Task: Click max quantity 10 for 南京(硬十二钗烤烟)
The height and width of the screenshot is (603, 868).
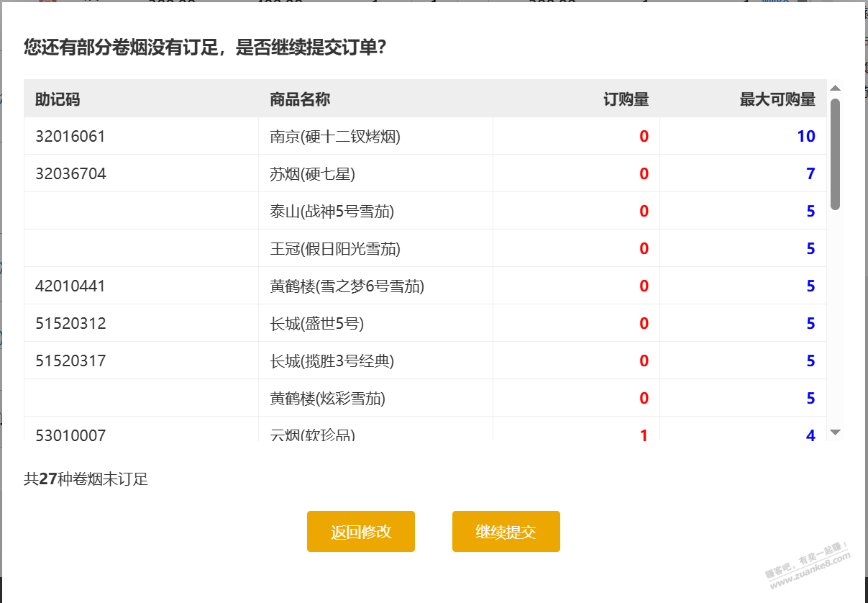Action: tap(806, 136)
